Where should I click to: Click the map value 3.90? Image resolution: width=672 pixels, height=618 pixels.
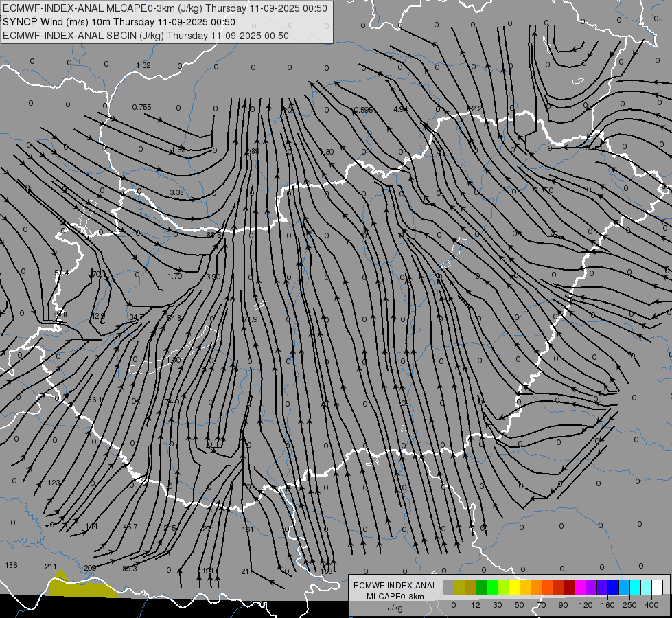[213, 277]
